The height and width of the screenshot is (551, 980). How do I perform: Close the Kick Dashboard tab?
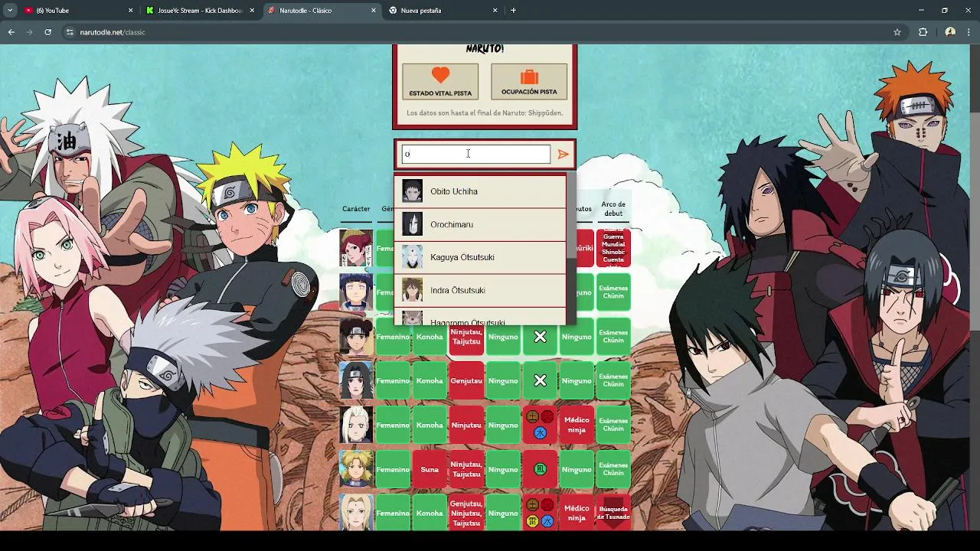pos(252,11)
